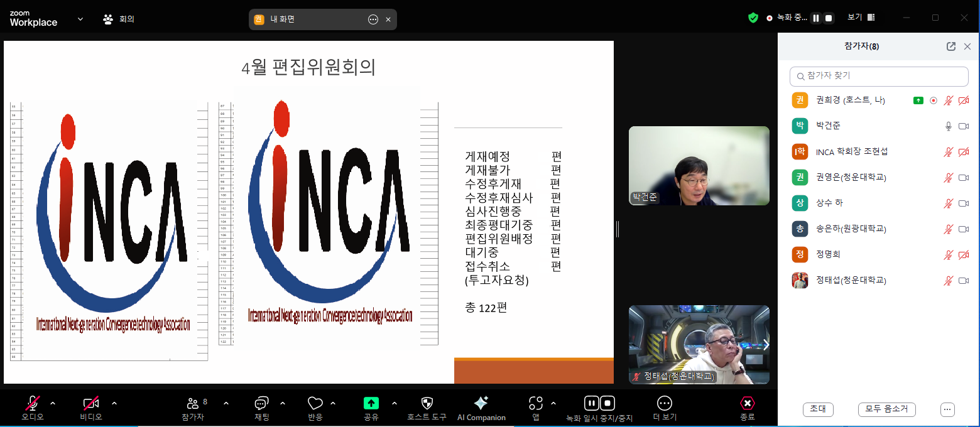Viewport: 980px width, 427px height.
Task: Click the more options circle on 내 화면 tab
Action: [373, 19]
